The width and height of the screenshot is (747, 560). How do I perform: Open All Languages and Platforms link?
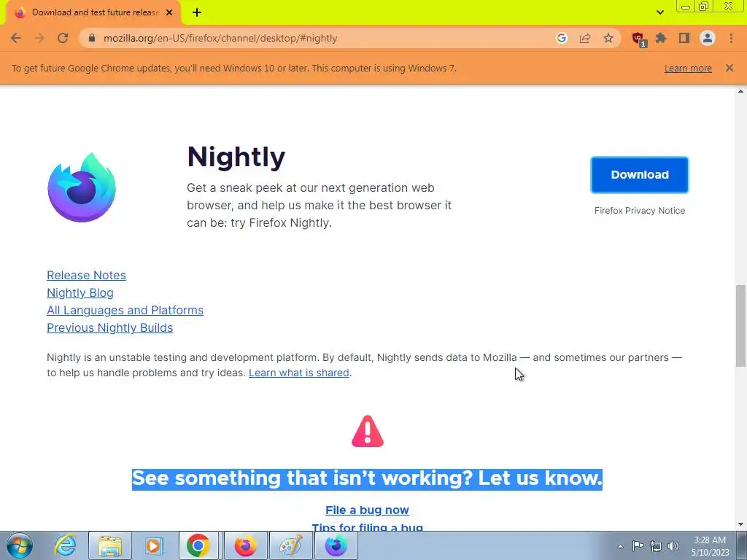[x=125, y=311]
